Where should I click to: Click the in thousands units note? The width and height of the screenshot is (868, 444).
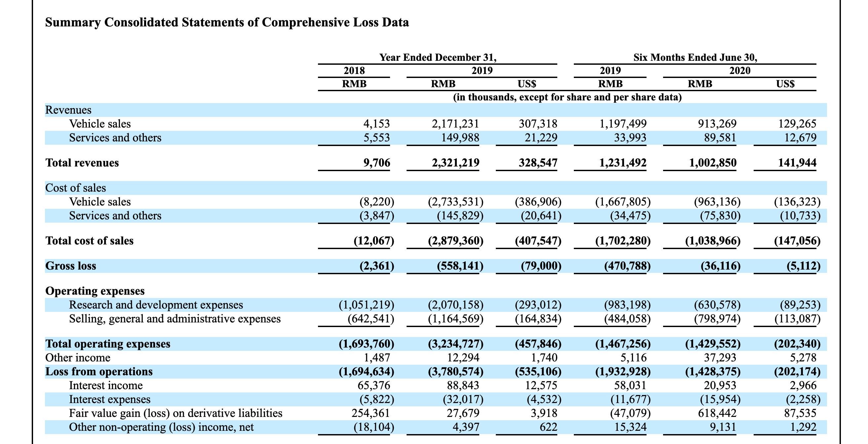coord(567,97)
